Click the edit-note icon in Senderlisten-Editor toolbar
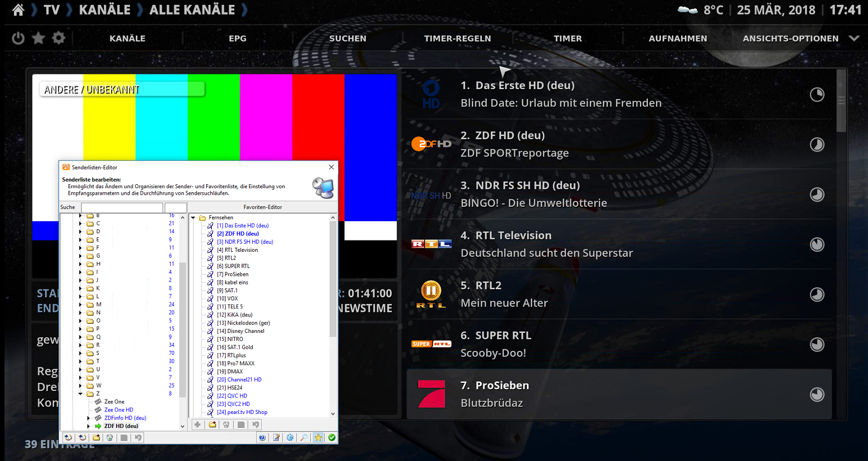The height and width of the screenshot is (461, 868). tap(276, 437)
